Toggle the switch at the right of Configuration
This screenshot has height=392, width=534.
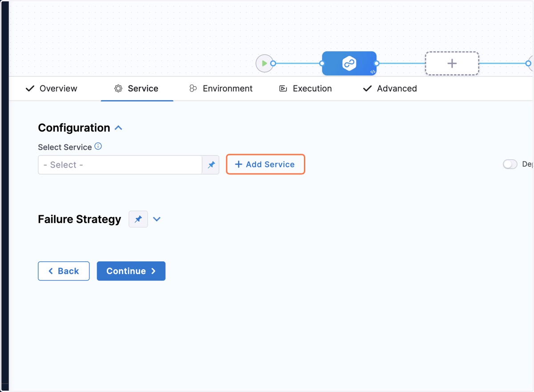[510, 164]
